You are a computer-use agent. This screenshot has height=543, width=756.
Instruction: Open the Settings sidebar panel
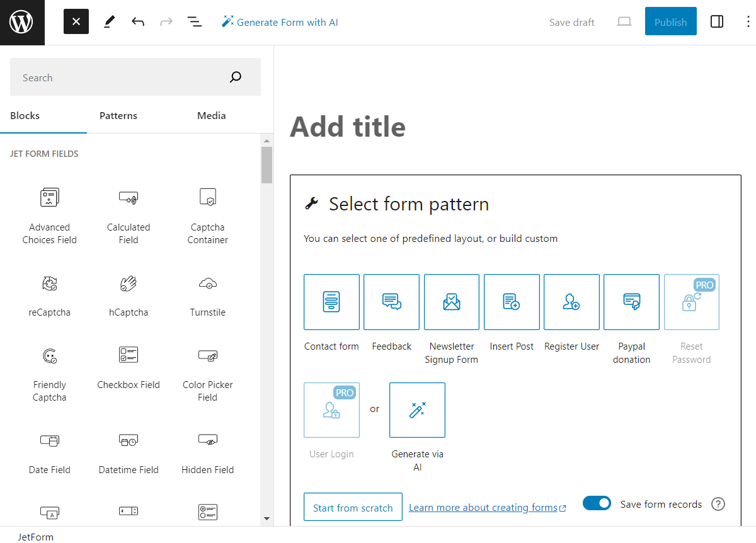click(716, 21)
